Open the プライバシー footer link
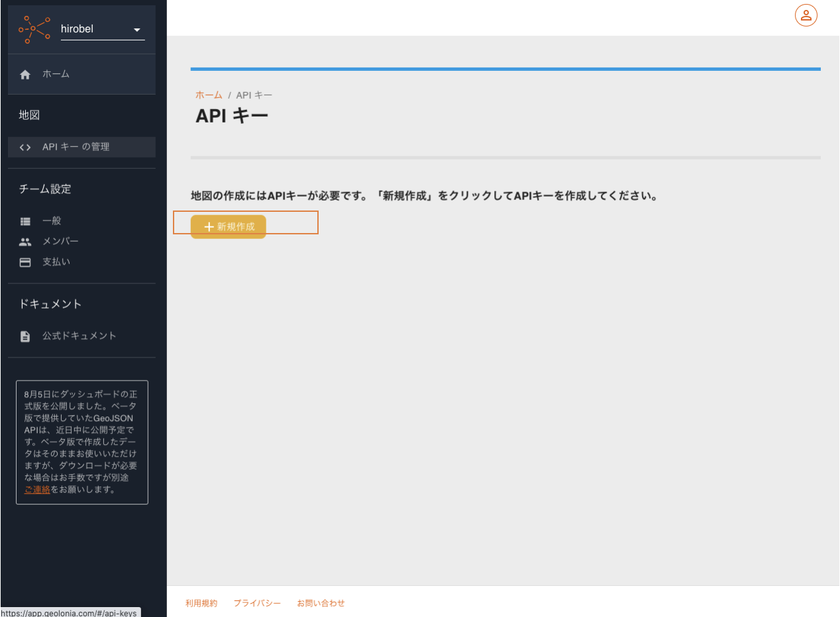 [x=257, y=603]
